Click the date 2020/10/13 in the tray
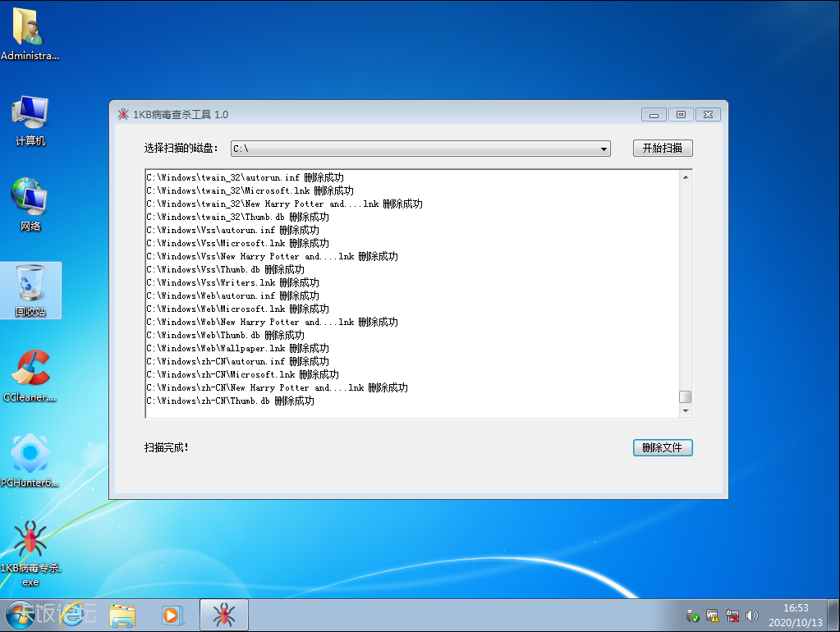 coord(796,622)
